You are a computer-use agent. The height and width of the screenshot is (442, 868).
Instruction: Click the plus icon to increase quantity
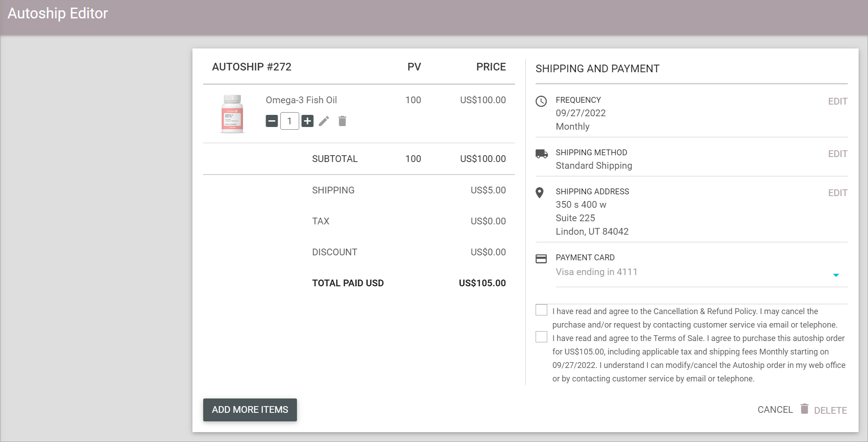307,121
